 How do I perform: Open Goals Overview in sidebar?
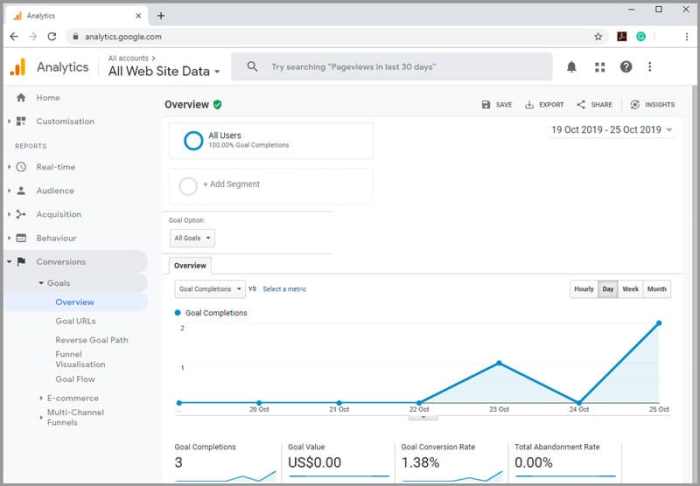pyautogui.click(x=75, y=302)
